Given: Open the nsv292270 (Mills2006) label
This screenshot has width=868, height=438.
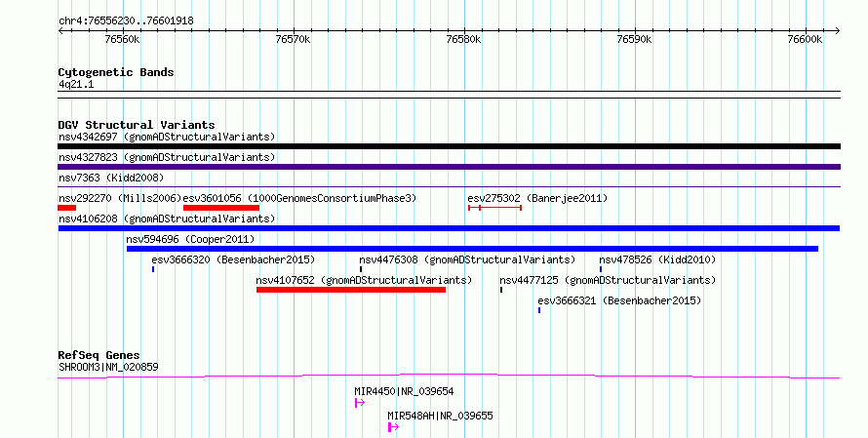Looking at the screenshot, I should 120,198.
